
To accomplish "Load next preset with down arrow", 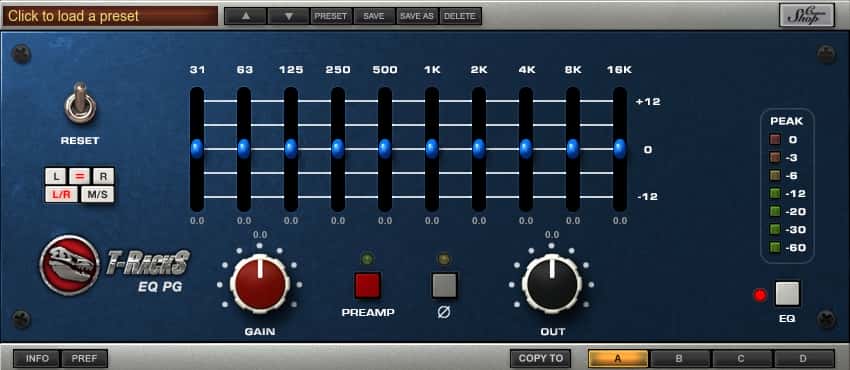I will coord(288,16).
